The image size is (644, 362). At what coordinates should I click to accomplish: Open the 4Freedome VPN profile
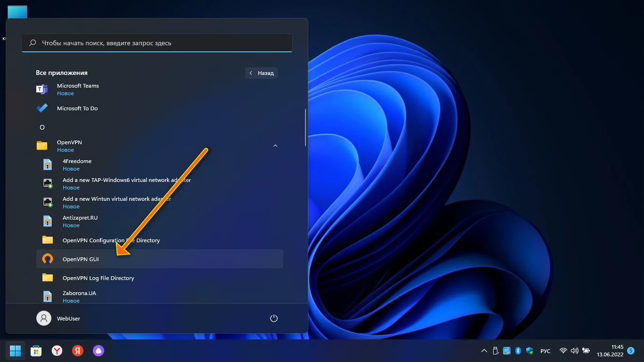pos(159,165)
